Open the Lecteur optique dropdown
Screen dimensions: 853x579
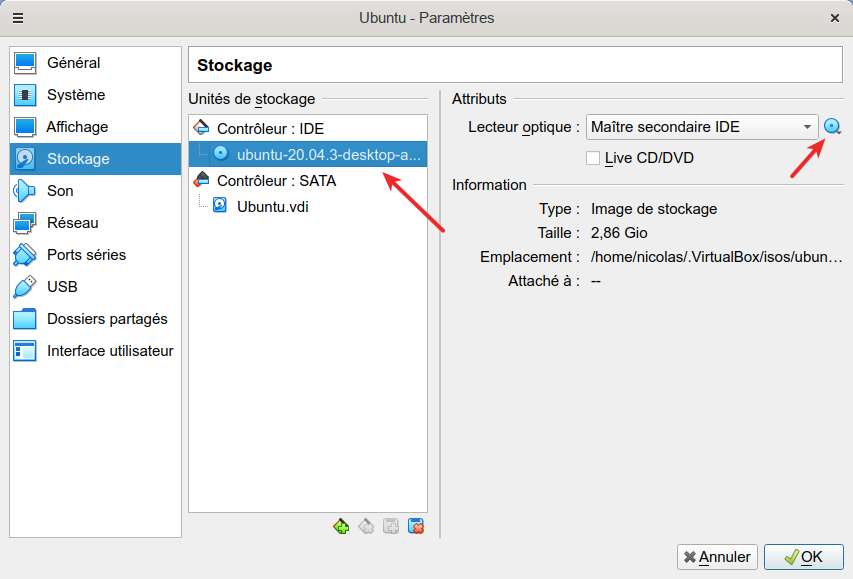(702, 127)
